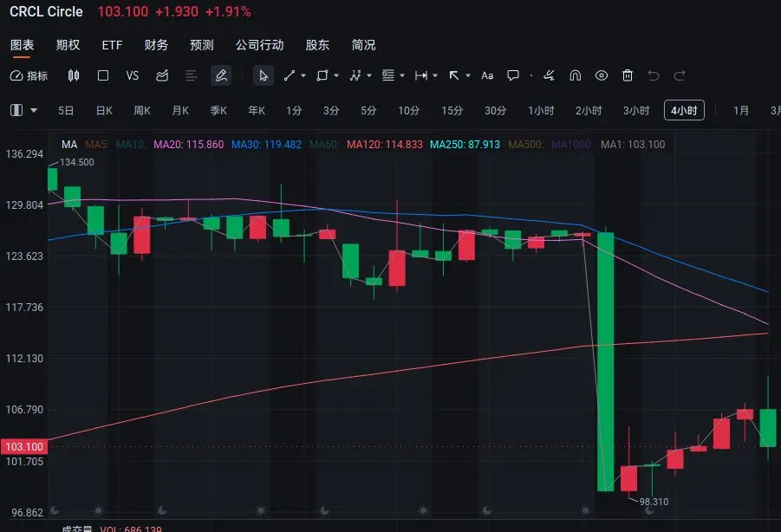Select the range measure tool
This screenshot has height=532, width=781.
point(421,75)
